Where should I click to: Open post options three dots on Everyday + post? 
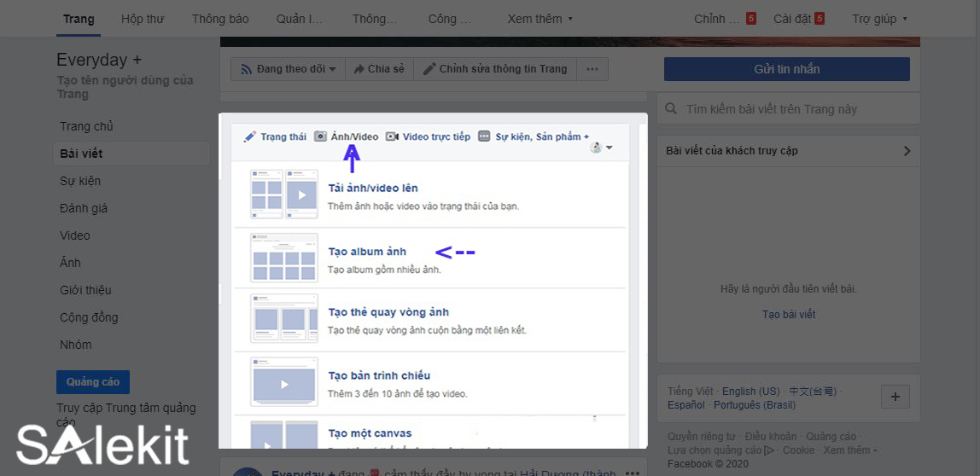[x=633, y=473]
